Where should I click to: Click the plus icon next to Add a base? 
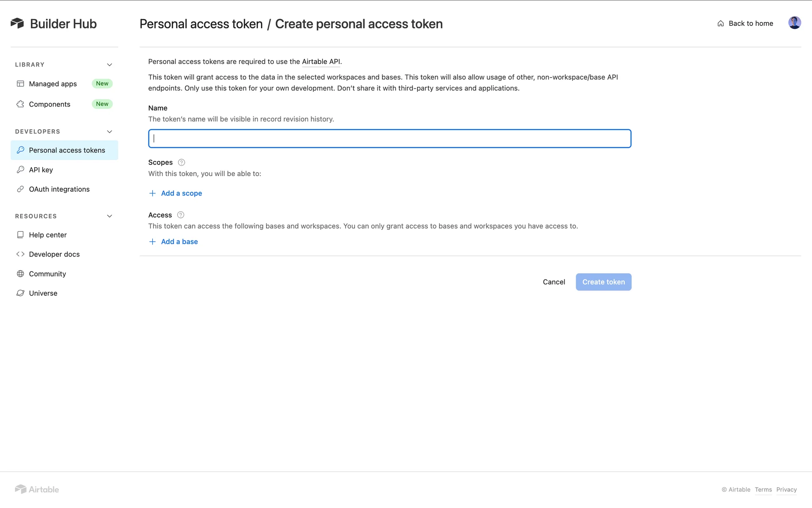point(153,242)
